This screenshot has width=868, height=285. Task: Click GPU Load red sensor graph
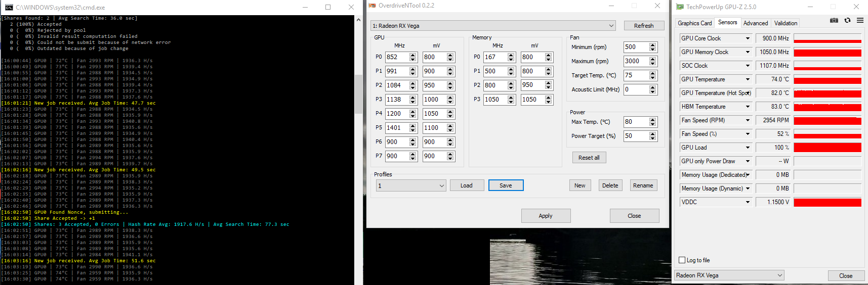(828, 148)
